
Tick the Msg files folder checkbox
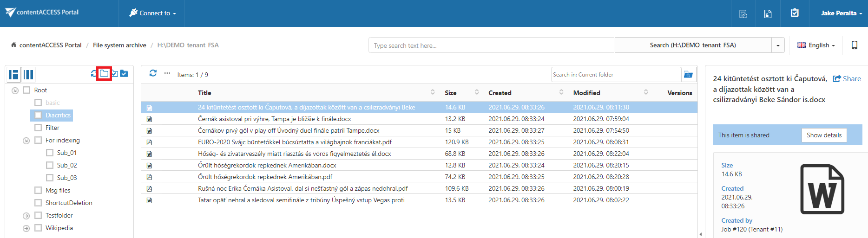(x=38, y=190)
